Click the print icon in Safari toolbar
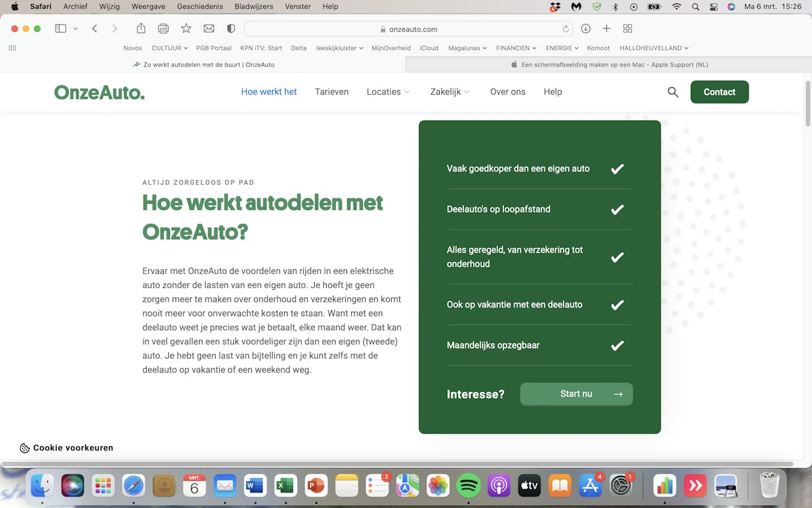The width and height of the screenshot is (812, 508). coord(163,28)
